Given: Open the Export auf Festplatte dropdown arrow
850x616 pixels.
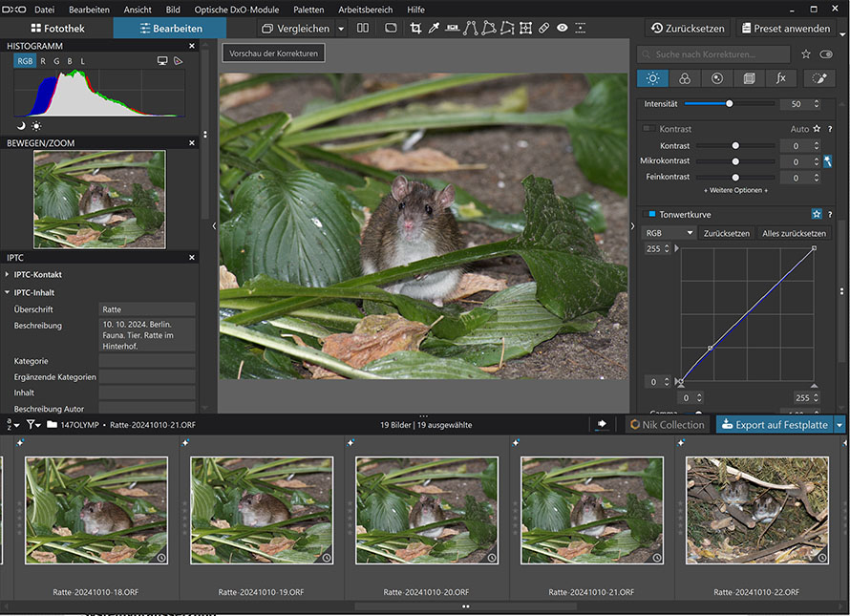Looking at the screenshot, I should tap(839, 425).
